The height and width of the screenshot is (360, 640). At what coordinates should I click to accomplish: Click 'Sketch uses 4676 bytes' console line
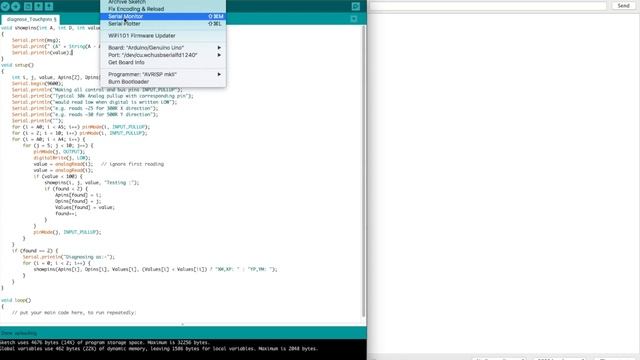click(105, 342)
